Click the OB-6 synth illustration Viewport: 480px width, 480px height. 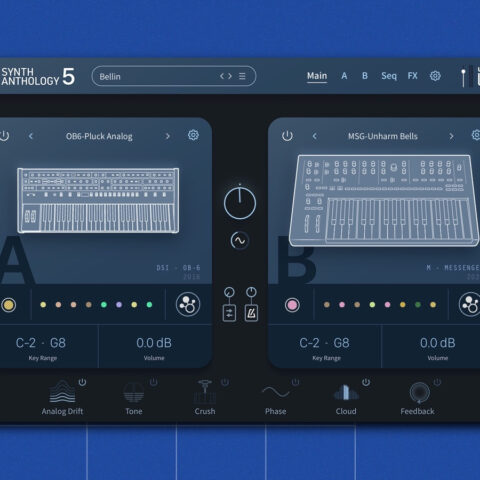[98, 200]
